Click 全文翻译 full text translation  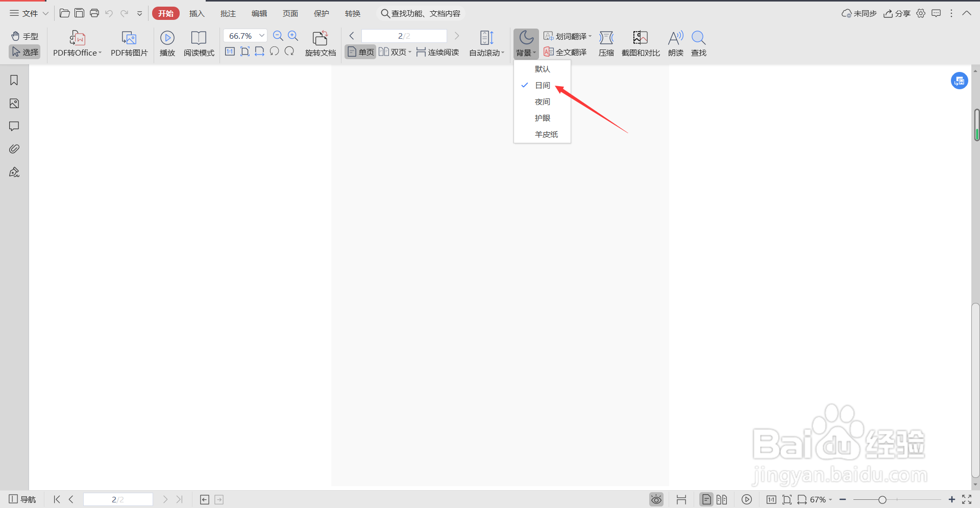pyautogui.click(x=565, y=52)
